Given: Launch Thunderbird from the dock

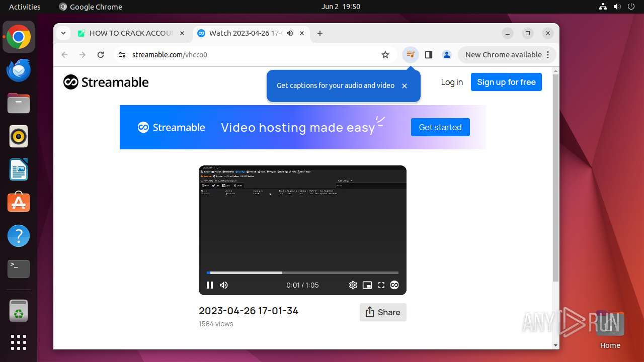Looking at the screenshot, I should pos(19,70).
